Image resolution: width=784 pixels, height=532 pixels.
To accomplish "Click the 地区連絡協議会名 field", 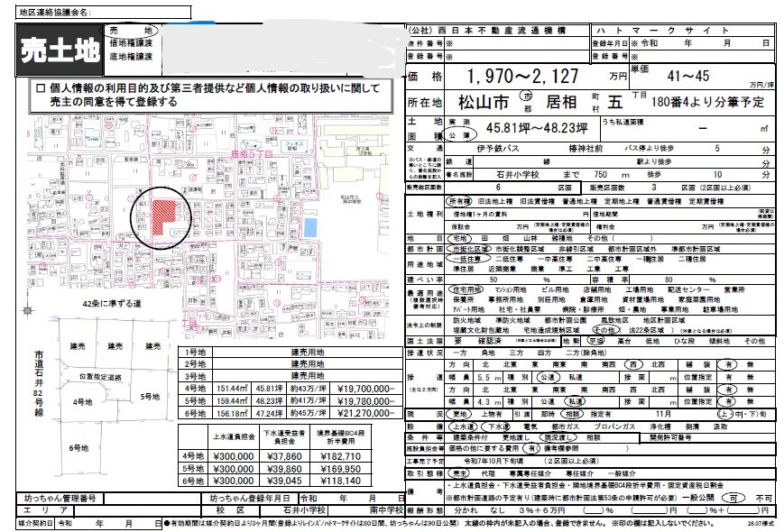I will click(x=104, y=13).
